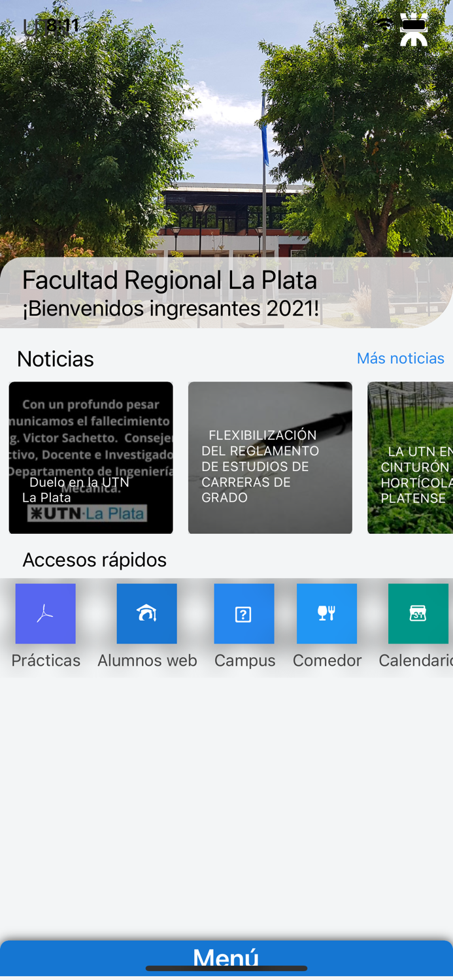Tap the UTN logo in top corner

pyautogui.click(x=414, y=29)
